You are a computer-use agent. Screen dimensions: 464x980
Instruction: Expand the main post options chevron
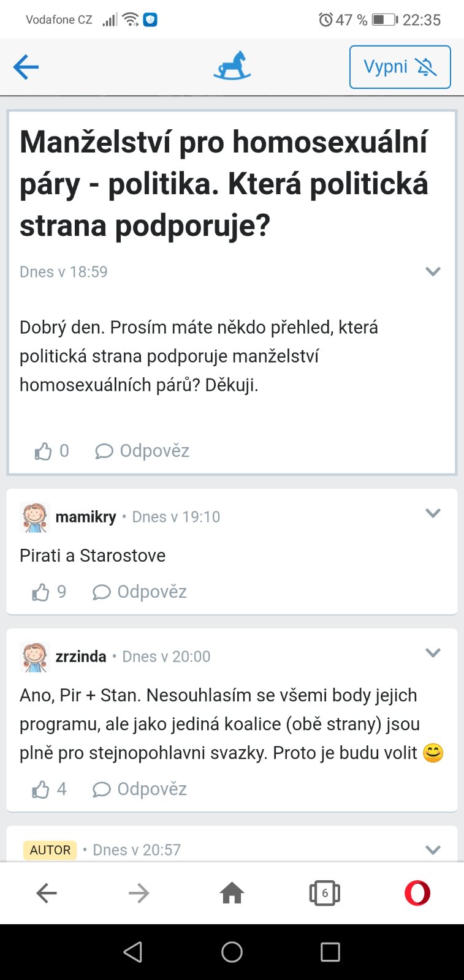point(433,271)
